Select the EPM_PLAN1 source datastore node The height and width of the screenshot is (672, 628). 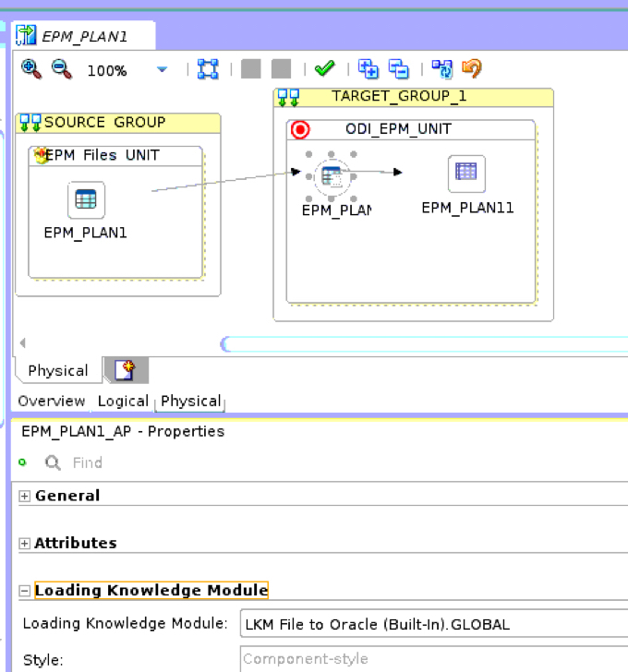(86, 200)
